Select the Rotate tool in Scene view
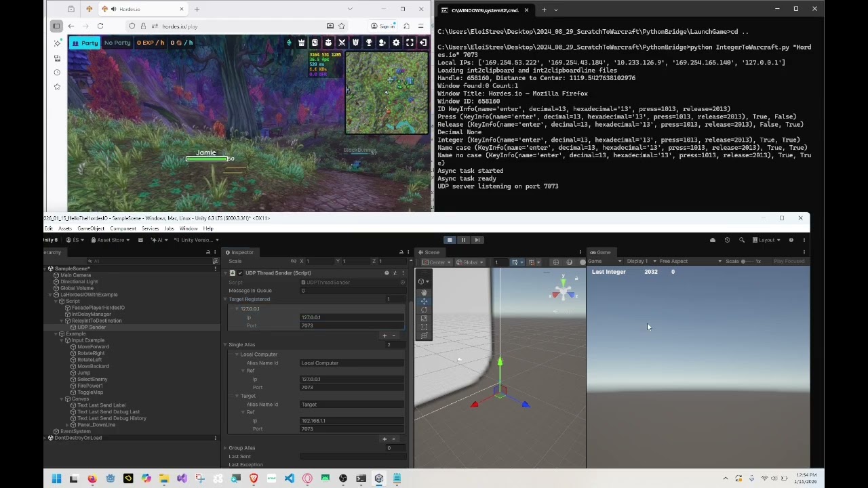The height and width of the screenshot is (488, 868). [x=424, y=310]
